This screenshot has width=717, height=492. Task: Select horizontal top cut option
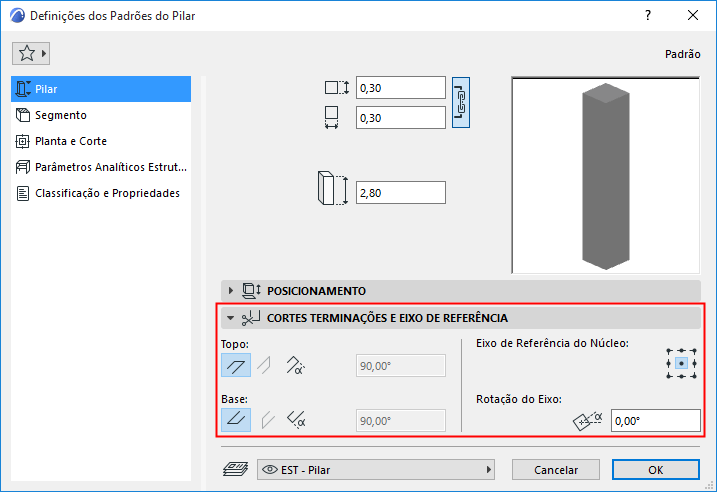click(x=236, y=365)
